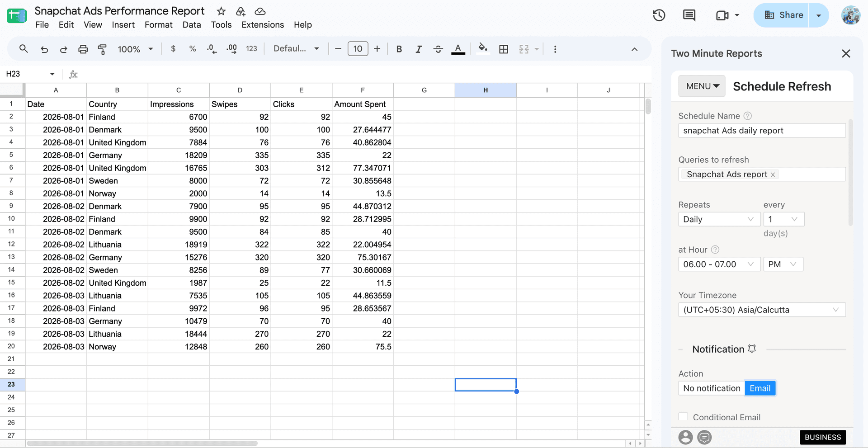Open comments panel icon
868x448 pixels.
tap(689, 15)
